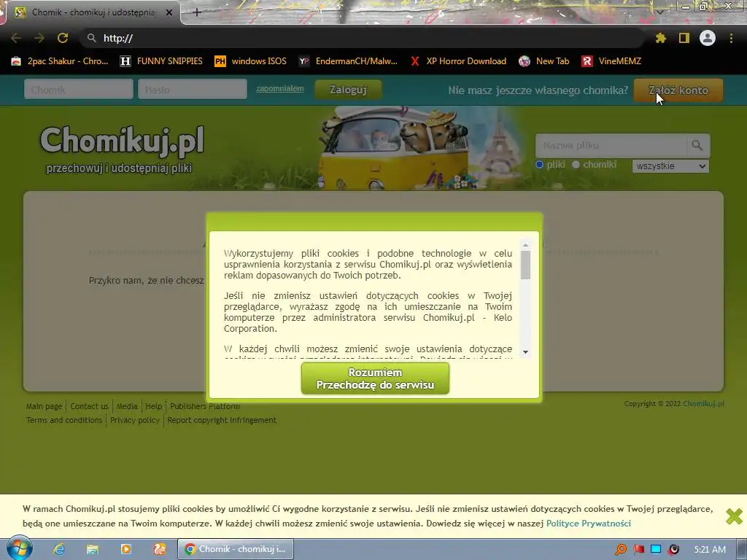This screenshot has width=747, height=560.
Task: Open the Windows Start menu
Action: click(x=19, y=548)
